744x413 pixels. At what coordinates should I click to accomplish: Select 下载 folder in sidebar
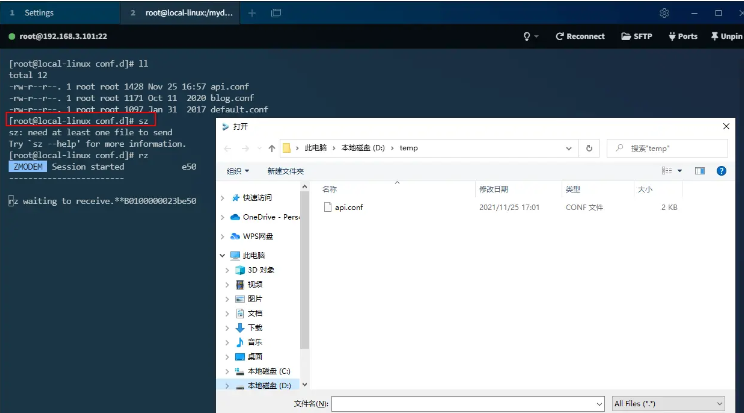coord(255,328)
